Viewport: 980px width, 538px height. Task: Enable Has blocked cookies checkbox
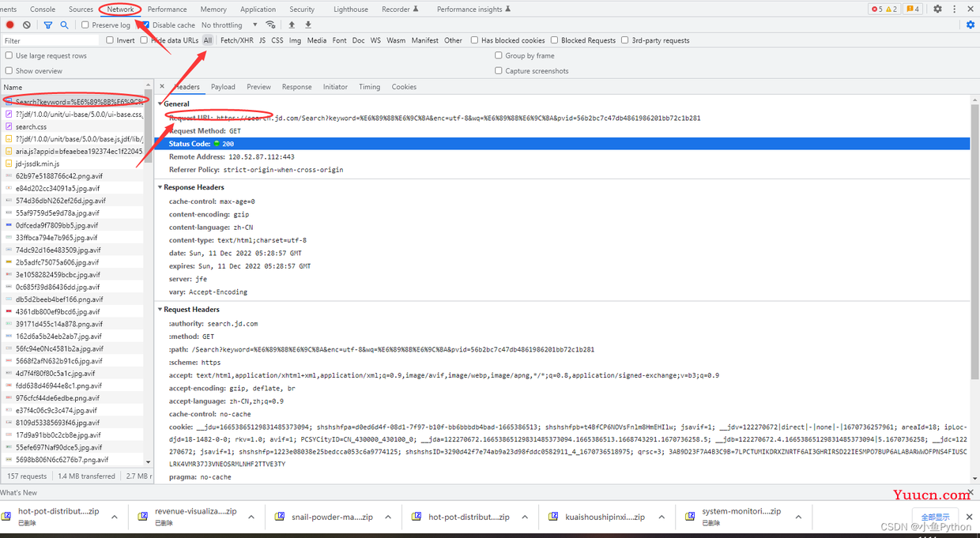(x=474, y=40)
